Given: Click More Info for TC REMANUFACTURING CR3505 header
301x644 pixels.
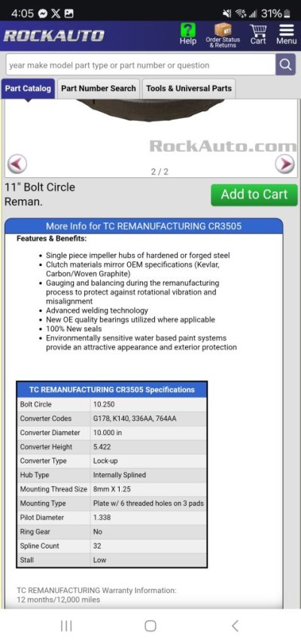Looking at the screenshot, I should pyautogui.click(x=144, y=226).
